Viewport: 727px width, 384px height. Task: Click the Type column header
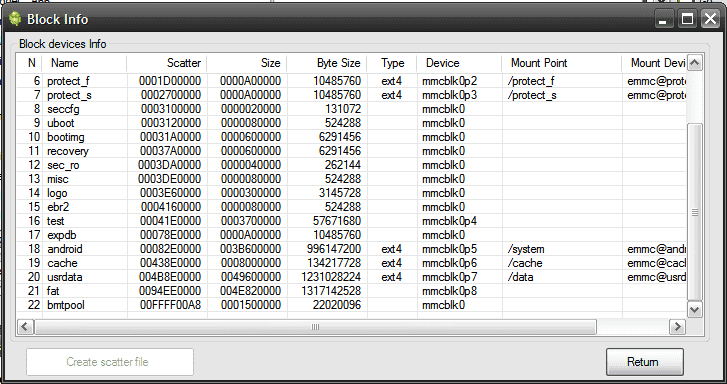pyautogui.click(x=393, y=63)
